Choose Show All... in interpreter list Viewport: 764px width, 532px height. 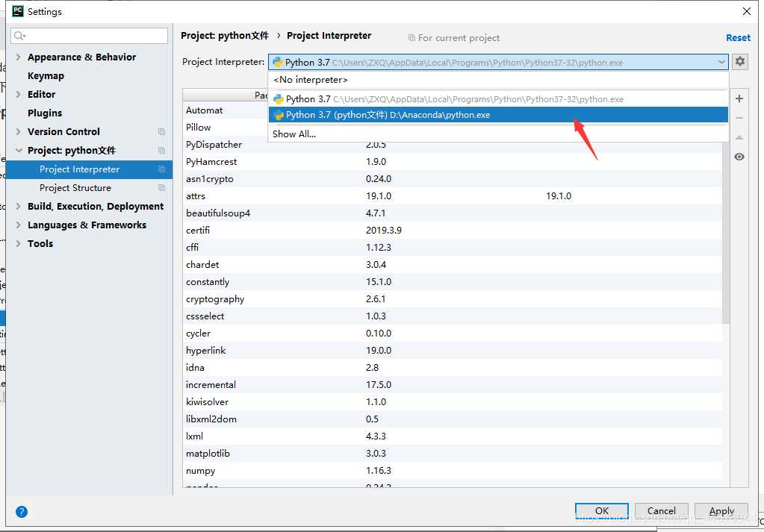click(498, 134)
